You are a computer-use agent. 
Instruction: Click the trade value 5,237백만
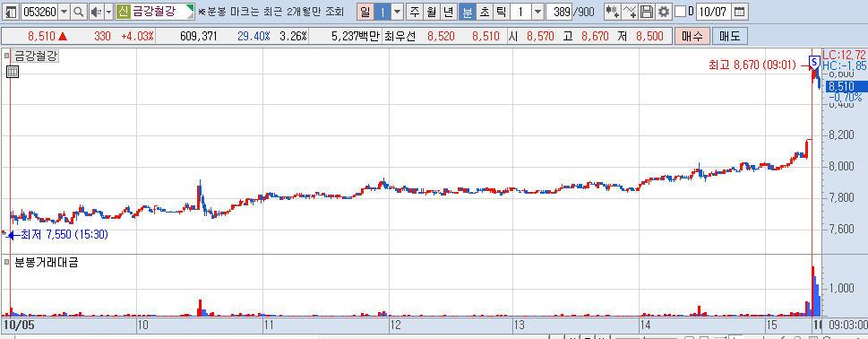pos(356,37)
